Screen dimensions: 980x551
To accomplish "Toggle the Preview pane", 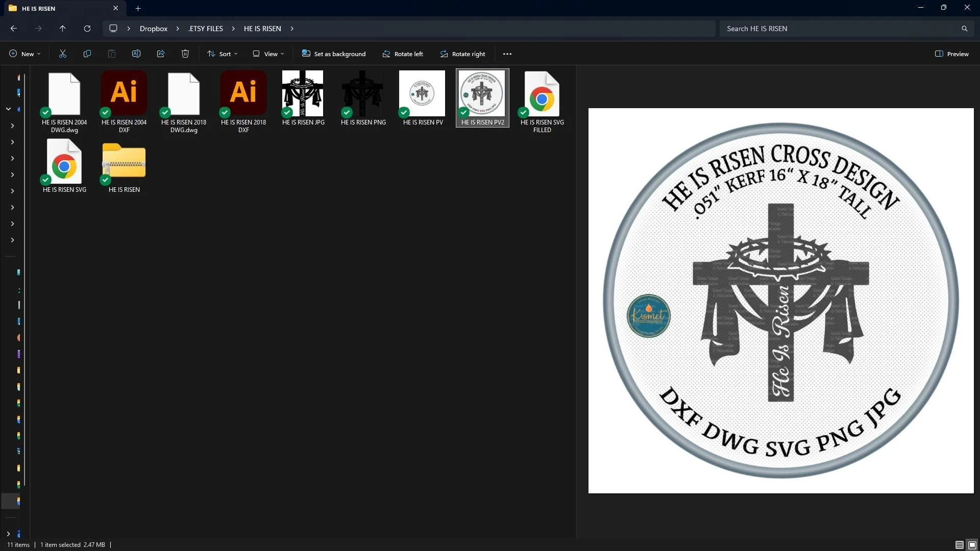I will (951, 54).
